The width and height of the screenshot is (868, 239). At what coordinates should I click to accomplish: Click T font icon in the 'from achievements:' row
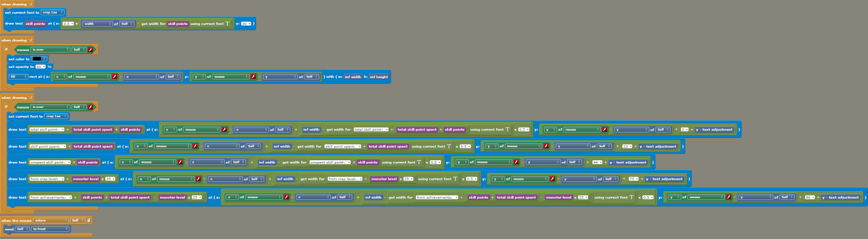[631, 197]
